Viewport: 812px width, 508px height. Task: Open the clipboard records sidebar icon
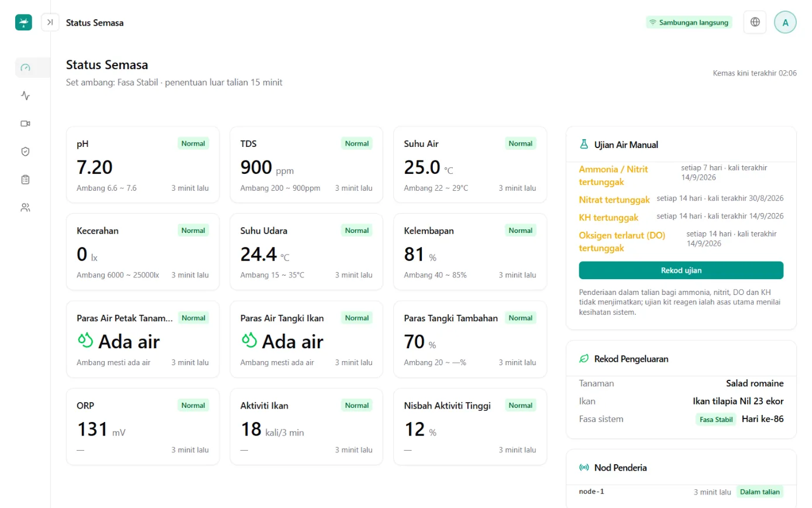[25, 180]
